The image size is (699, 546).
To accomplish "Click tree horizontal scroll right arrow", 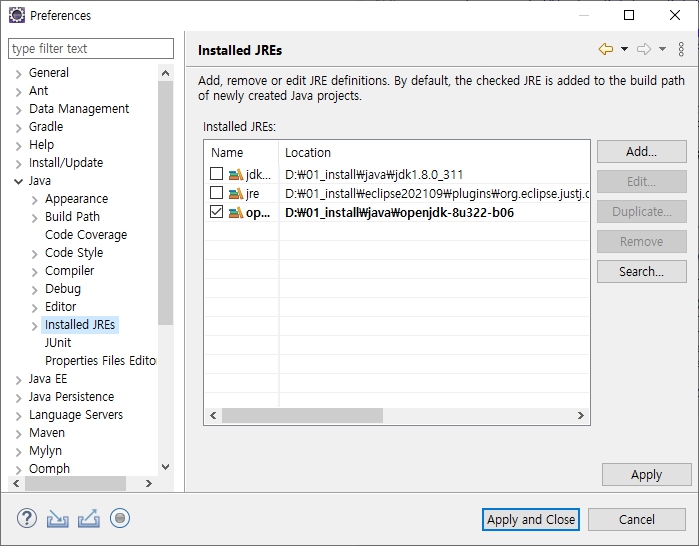I will pos(149,483).
